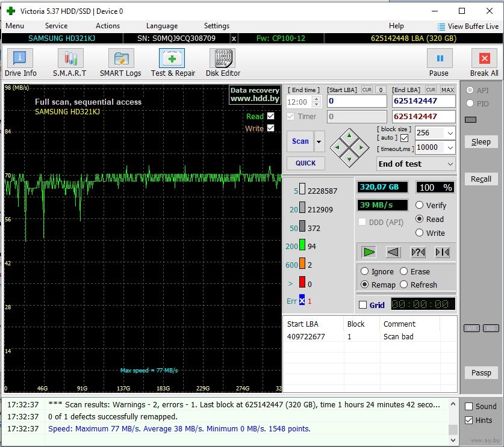The width and height of the screenshot is (504, 447).
Task: Enable the Grid checkbox
Action: tap(362, 305)
